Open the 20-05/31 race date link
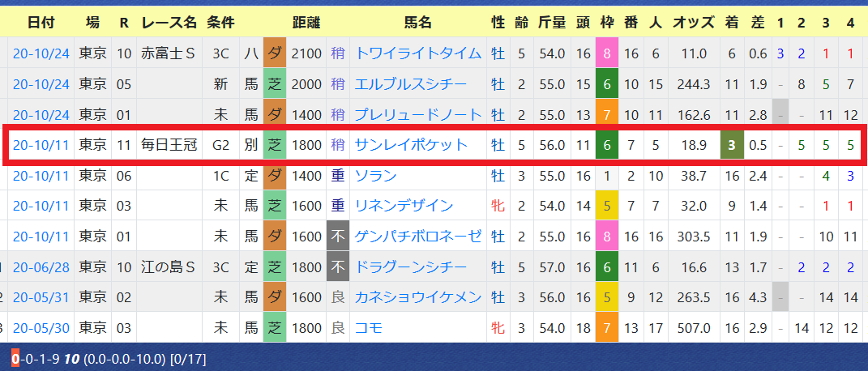Image resolution: width=868 pixels, height=371 pixels. [41, 298]
